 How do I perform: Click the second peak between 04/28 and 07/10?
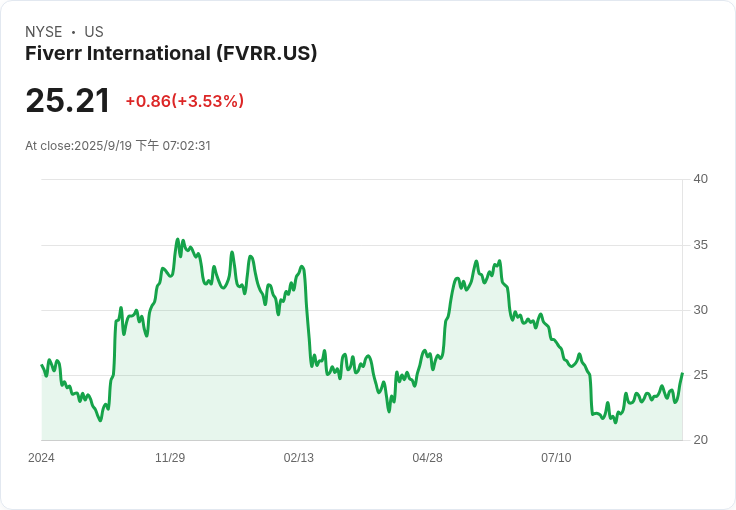(x=499, y=261)
